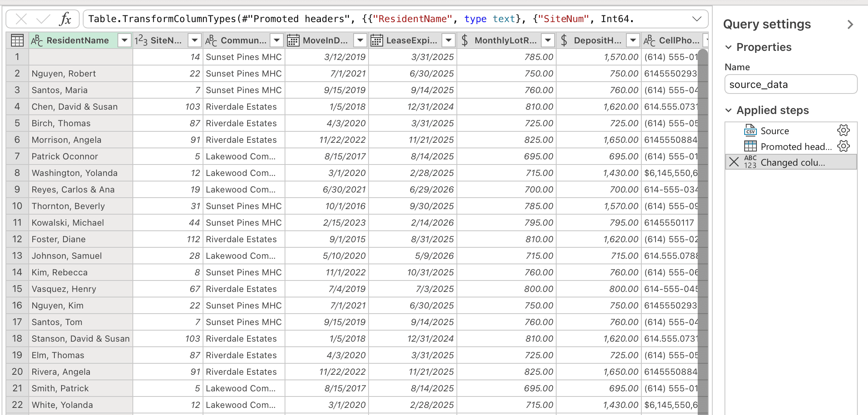This screenshot has width=868, height=415.
Task: Open the MoveInDate column filter dropdown
Action: coord(360,40)
